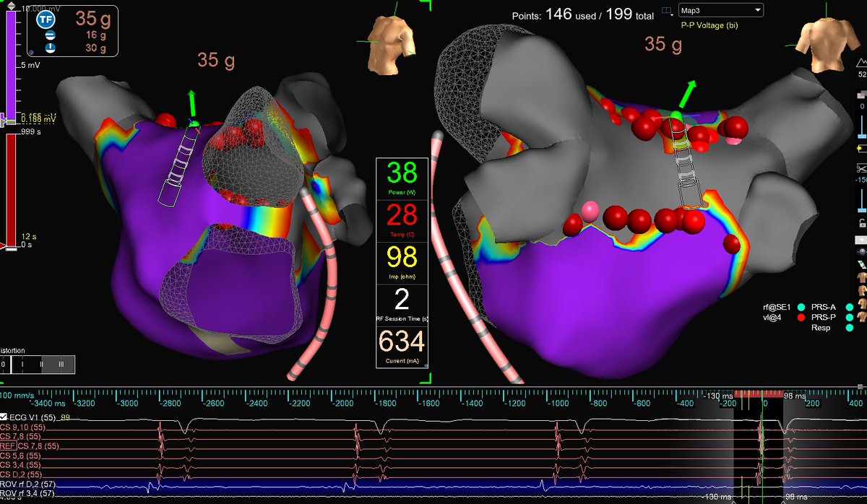Screen dimensions: 867x504
Task: Click the REF label on CS 7,8
Action: point(9,446)
